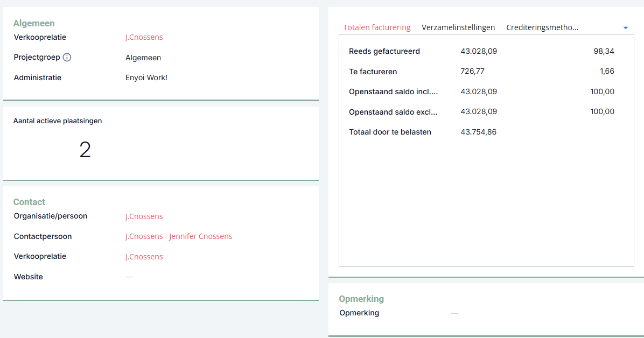The height and width of the screenshot is (338, 644).
Task: Click the active placements count 2
Action: [x=85, y=150]
